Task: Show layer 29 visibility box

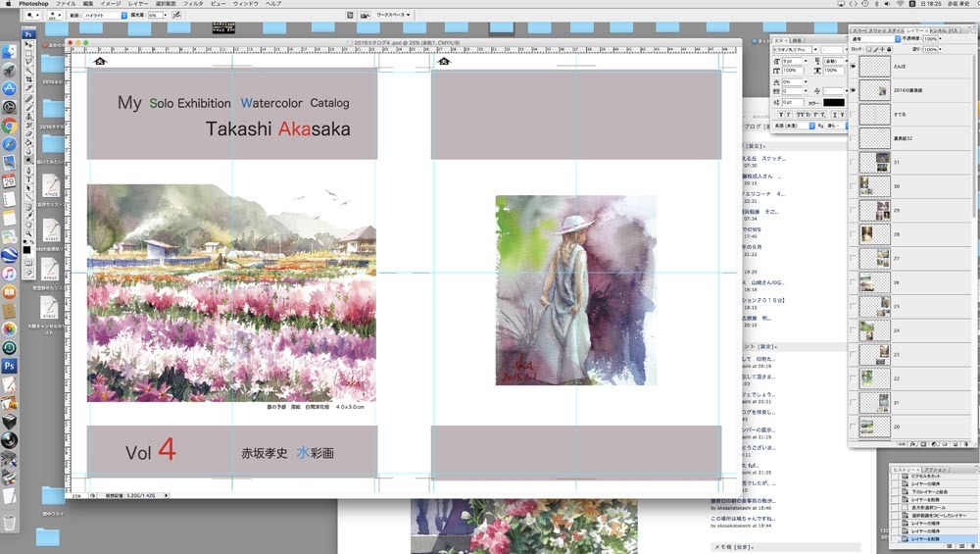Action: (x=854, y=210)
